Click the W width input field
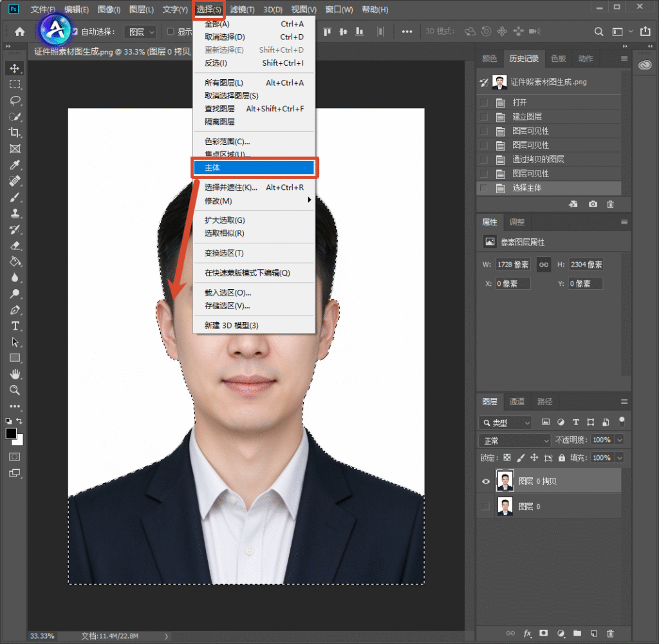 coord(513,265)
